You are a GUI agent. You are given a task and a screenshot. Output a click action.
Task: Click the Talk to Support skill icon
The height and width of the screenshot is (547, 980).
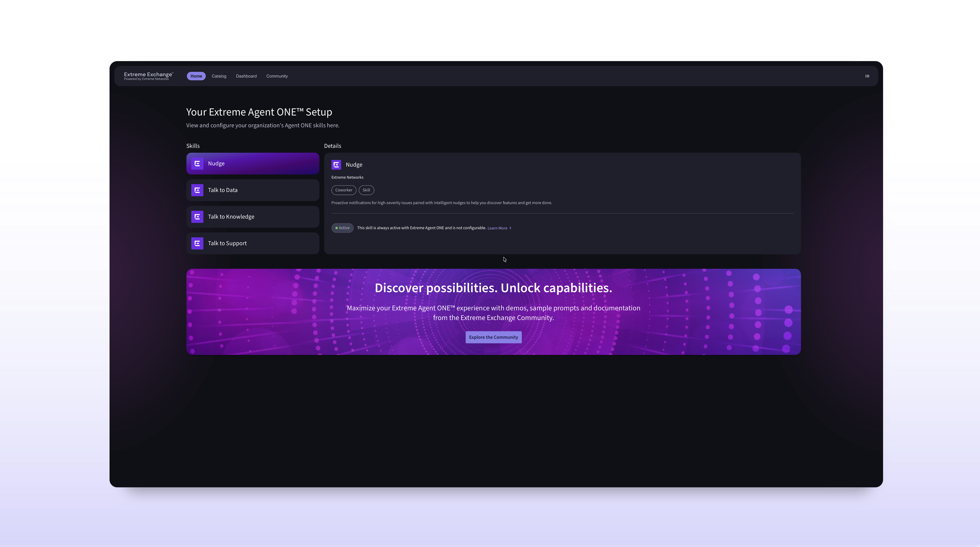pyautogui.click(x=197, y=243)
